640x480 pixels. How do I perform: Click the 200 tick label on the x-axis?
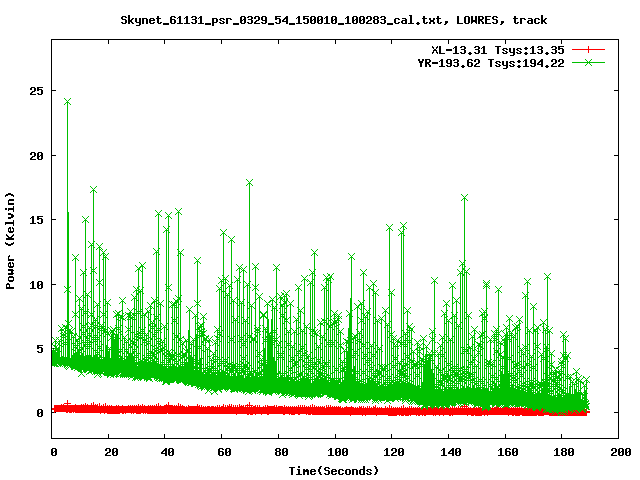[619, 452]
